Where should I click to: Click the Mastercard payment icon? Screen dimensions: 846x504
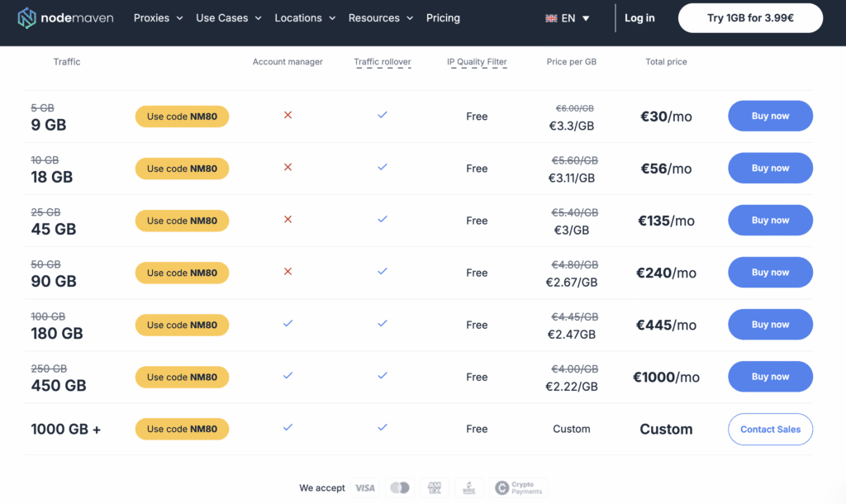[x=400, y=488]
